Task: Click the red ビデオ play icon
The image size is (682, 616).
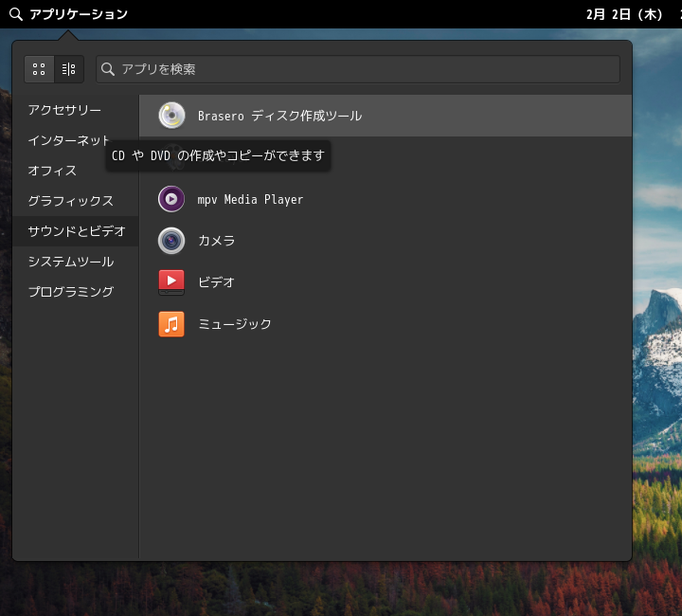Action: point(171,282)
